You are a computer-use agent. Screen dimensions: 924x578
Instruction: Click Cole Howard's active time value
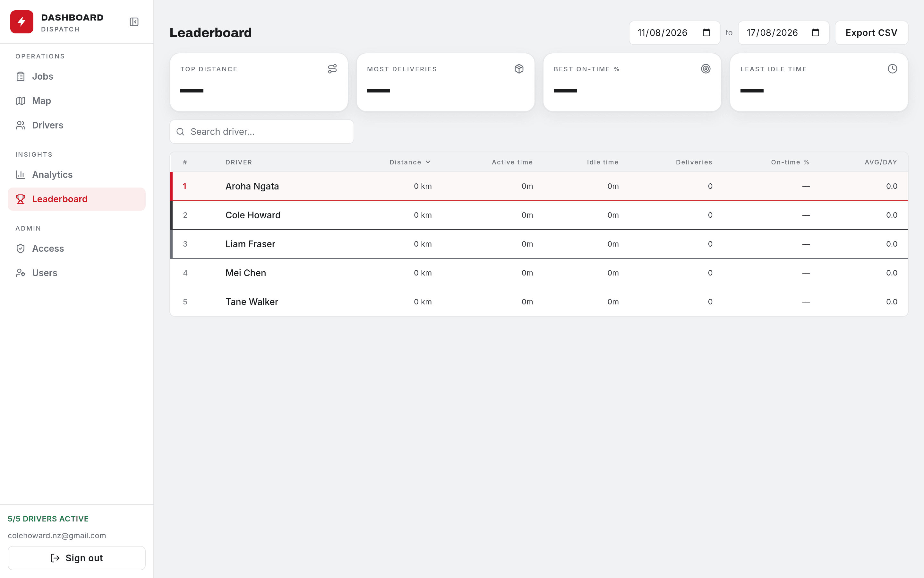pyautogui.click(x=527, y=215)
